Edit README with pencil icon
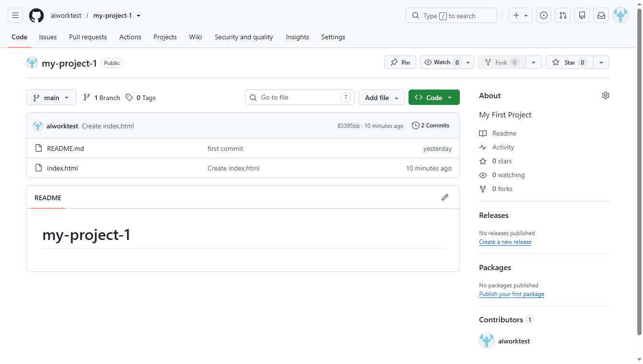This screenshot has width=643, height=364. click(445, 197)
